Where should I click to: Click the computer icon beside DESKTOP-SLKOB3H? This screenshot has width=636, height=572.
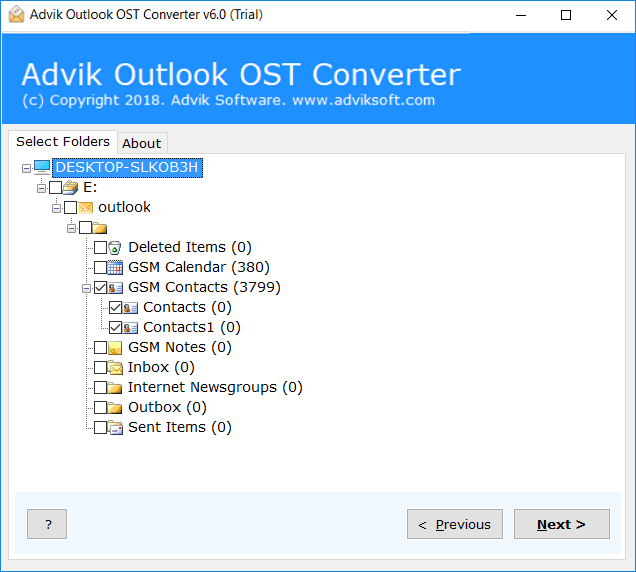(42, 167)
